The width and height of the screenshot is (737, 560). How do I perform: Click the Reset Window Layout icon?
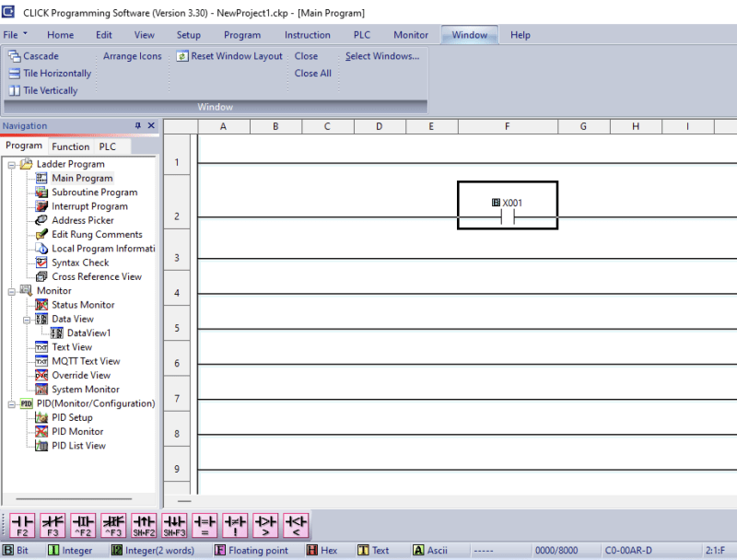181,56
